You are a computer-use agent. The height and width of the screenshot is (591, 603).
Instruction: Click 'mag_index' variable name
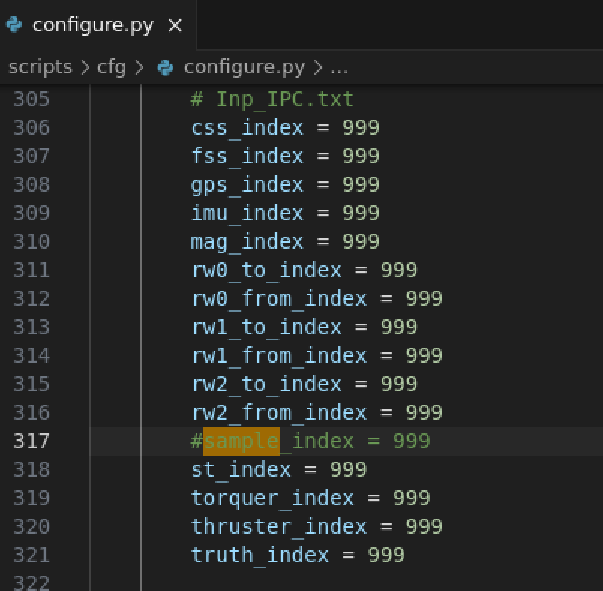(x=247, y=242)
